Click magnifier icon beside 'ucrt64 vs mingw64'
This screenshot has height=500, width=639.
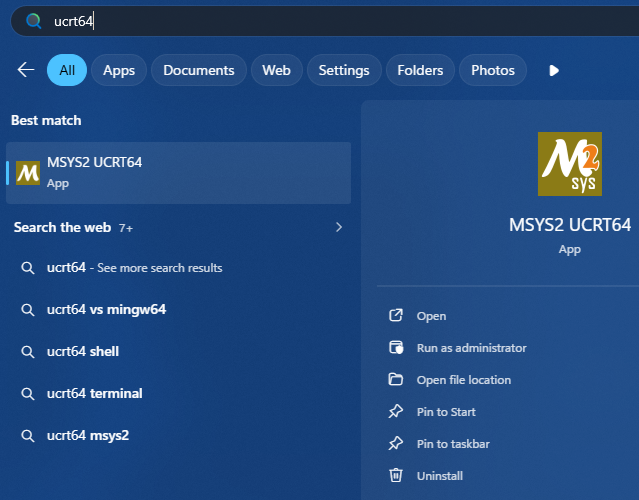point(28,310)
